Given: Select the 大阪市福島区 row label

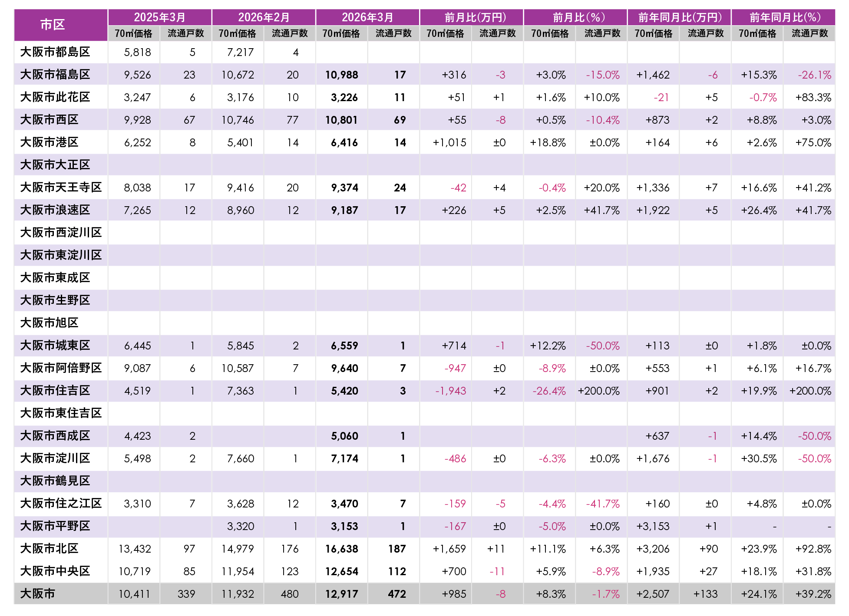Looking at the screenshot, I should 55,75.
